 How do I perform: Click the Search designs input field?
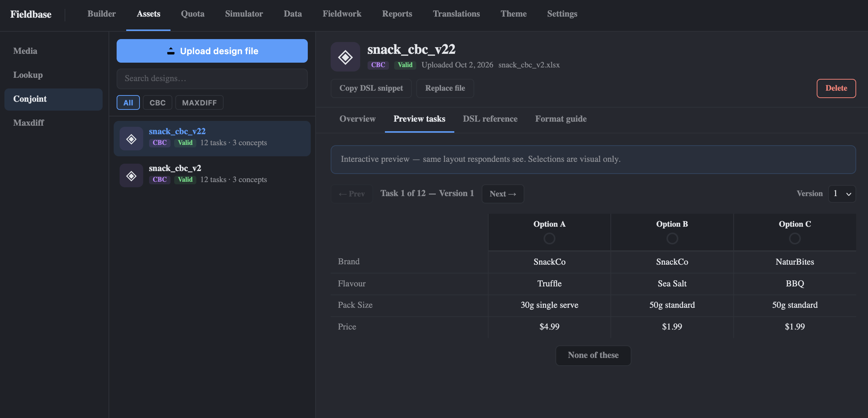212,79
